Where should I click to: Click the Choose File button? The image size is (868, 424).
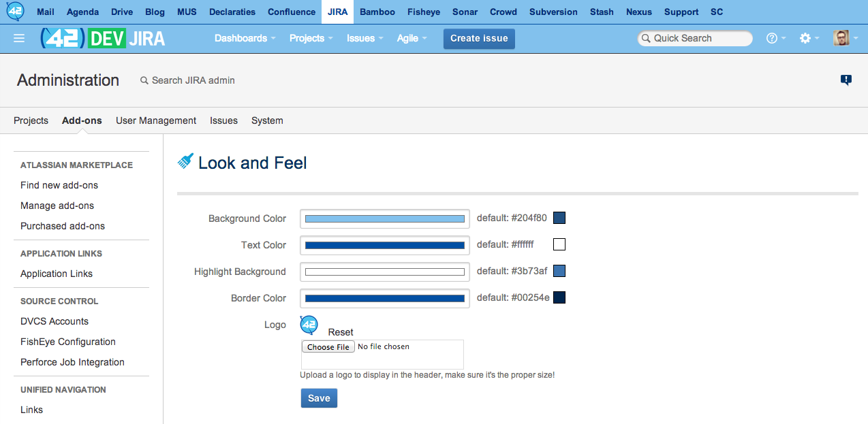328,347
